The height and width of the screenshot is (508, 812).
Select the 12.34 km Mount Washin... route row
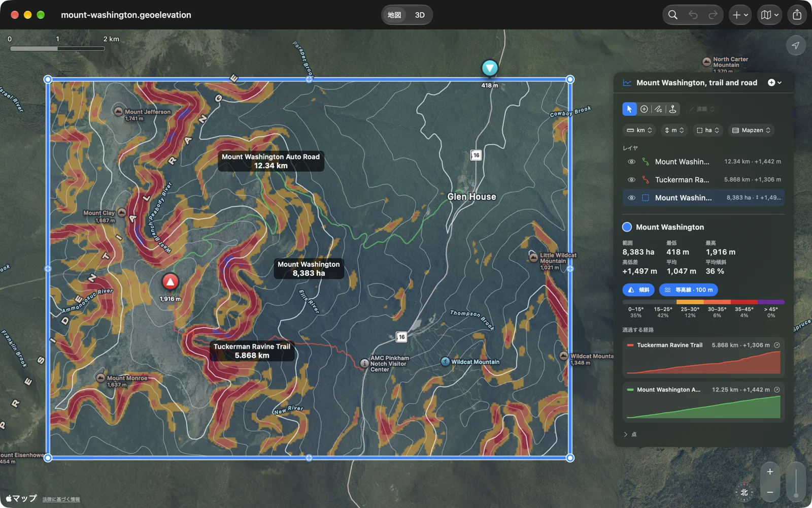[703, 162]
